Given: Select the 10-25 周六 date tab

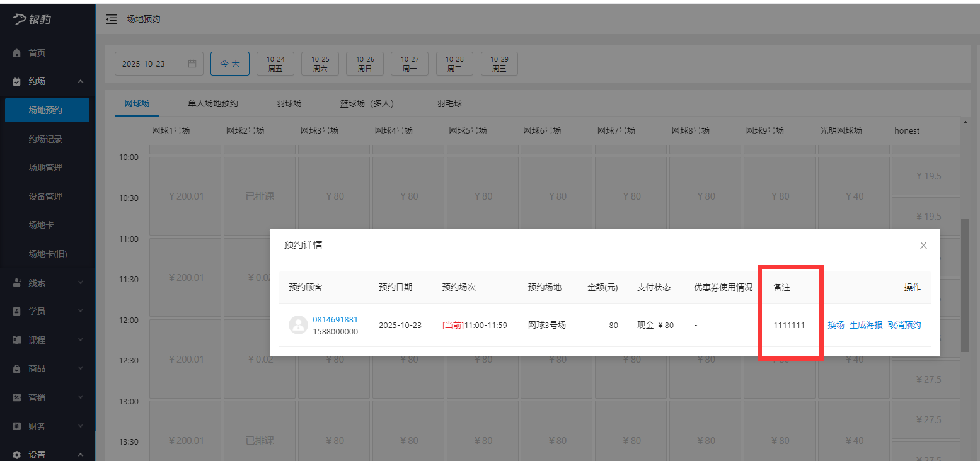Looking at the screenshot, I should [320, 63].
